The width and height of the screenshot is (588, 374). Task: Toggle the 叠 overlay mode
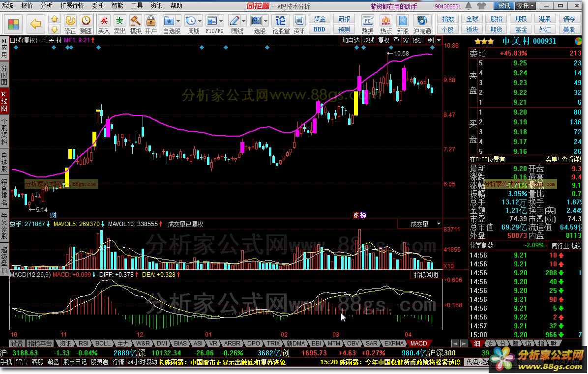pyautogui.click(x=396, y=40)
